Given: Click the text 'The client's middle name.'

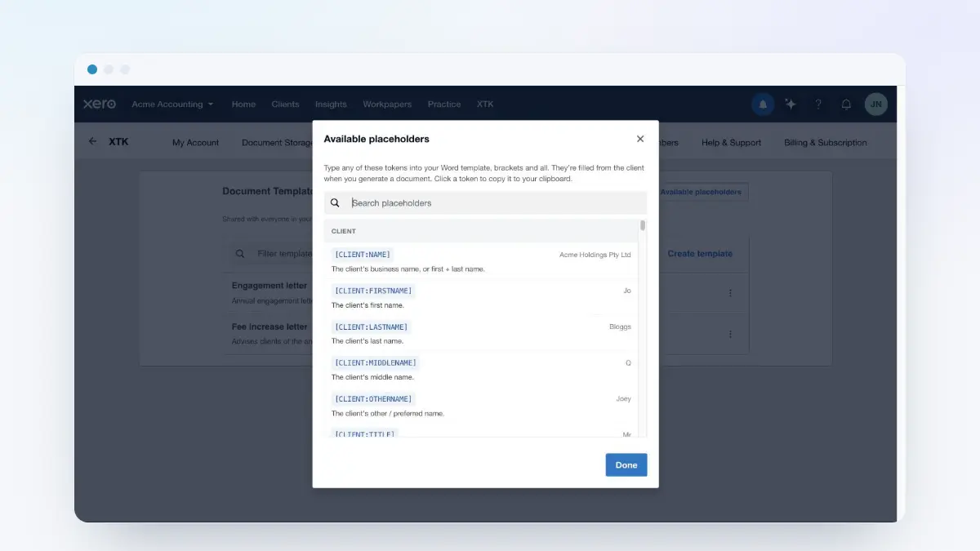Looking at the screenshot, I should tap(372, 377).
